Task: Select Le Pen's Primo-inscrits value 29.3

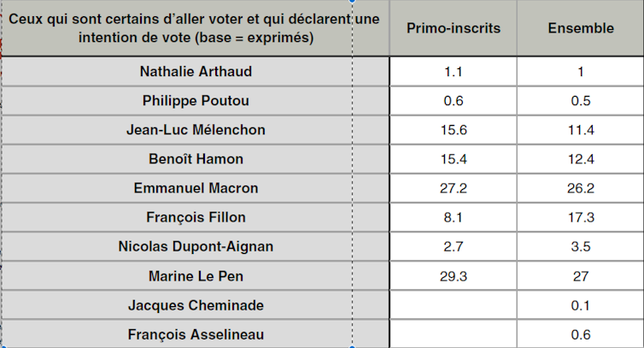Action: pos(453,276)
